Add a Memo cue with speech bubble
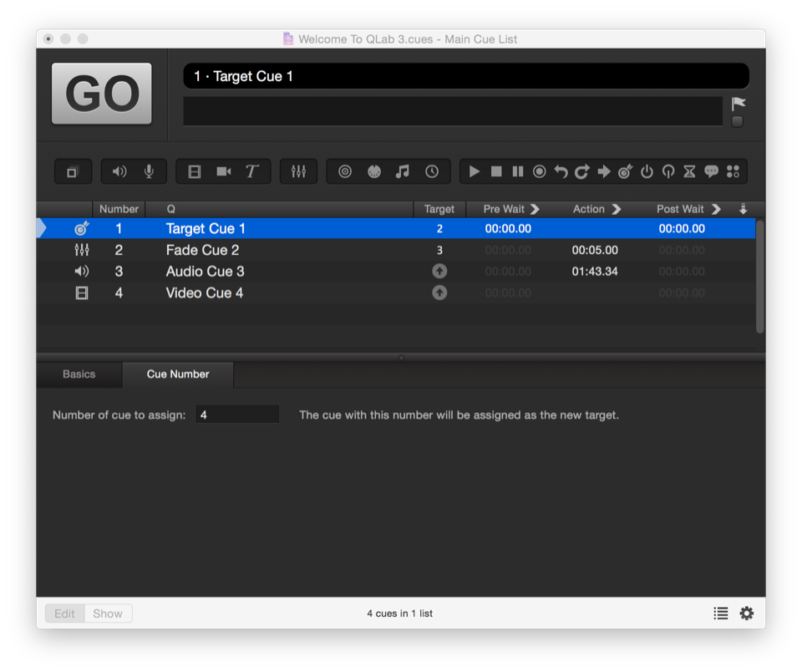 [711, 171]
